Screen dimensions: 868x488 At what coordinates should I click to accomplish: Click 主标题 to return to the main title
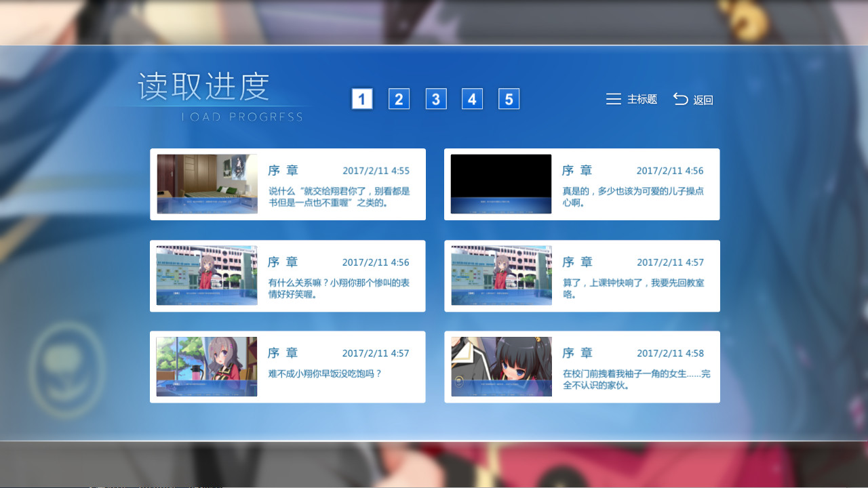click(x=637, y=100)
